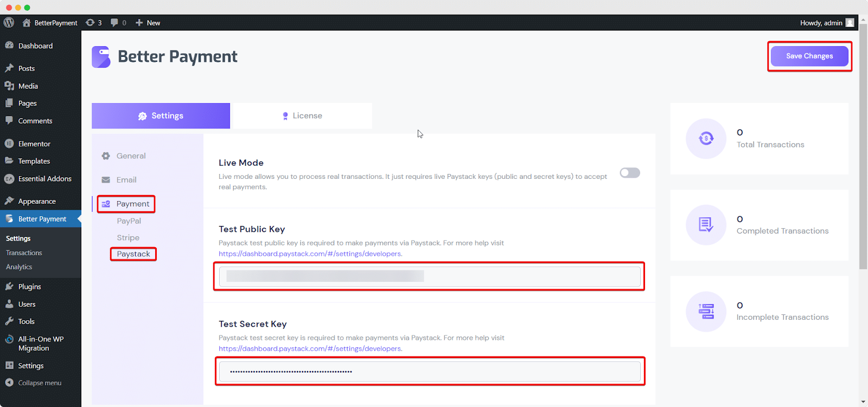
Task: Click the Tools wrench icon
Action: point(9,321)
